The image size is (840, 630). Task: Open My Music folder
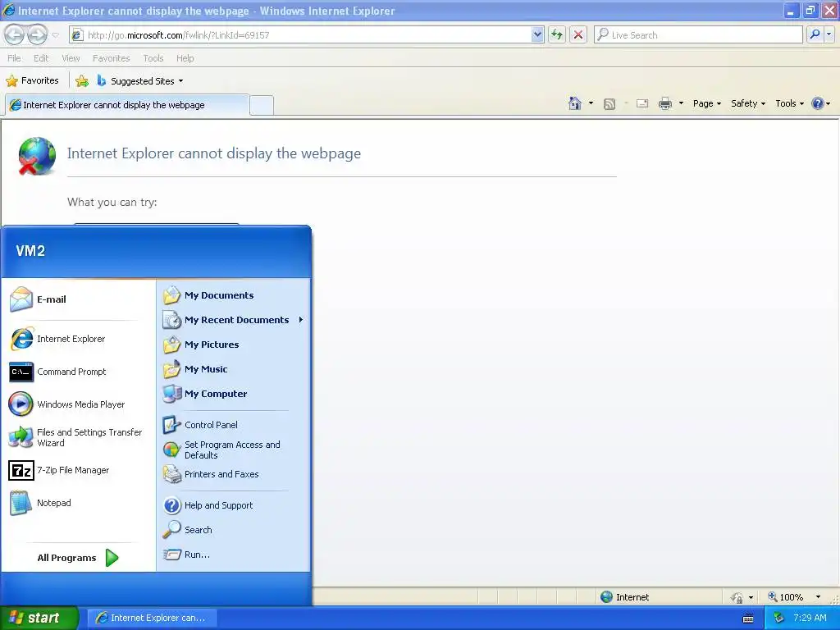(234, 369)
